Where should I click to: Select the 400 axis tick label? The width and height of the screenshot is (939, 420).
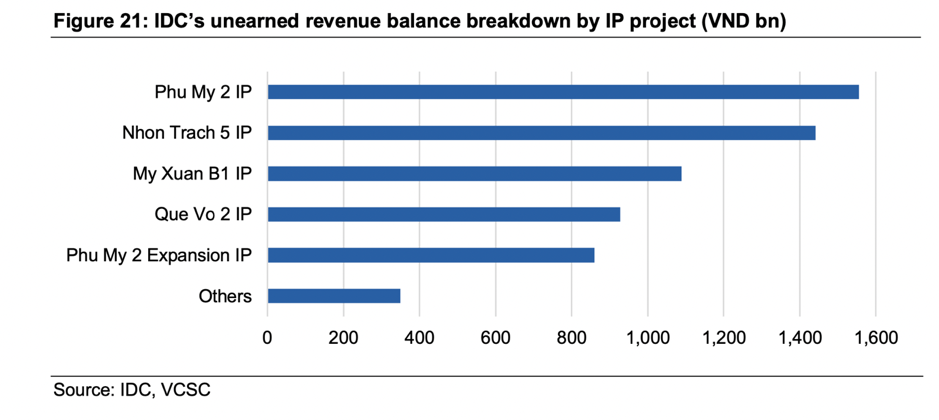pyautogui.click(x=419, y=337)
